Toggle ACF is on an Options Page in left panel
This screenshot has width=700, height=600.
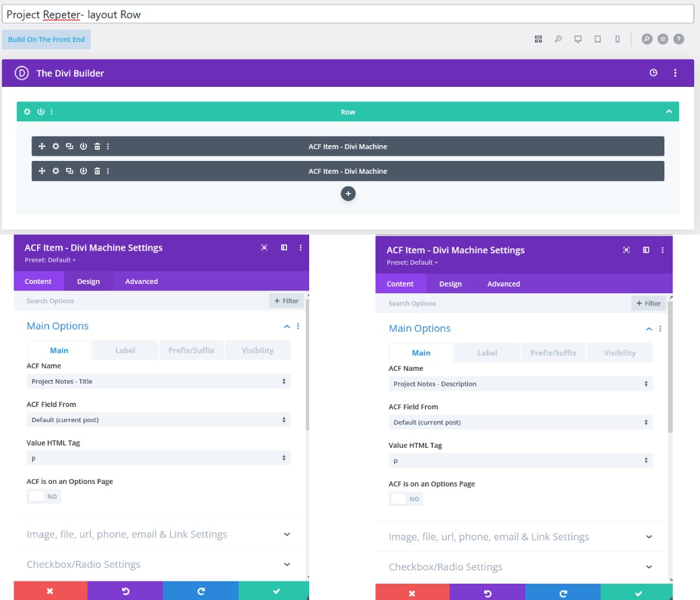coord(44,496)
